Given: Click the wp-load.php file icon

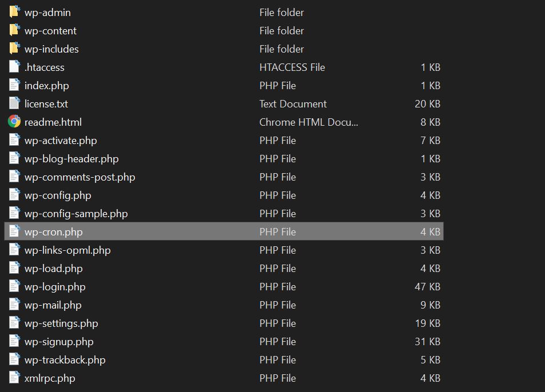Looking at the screenshot, I should click(x=14, y=268).
